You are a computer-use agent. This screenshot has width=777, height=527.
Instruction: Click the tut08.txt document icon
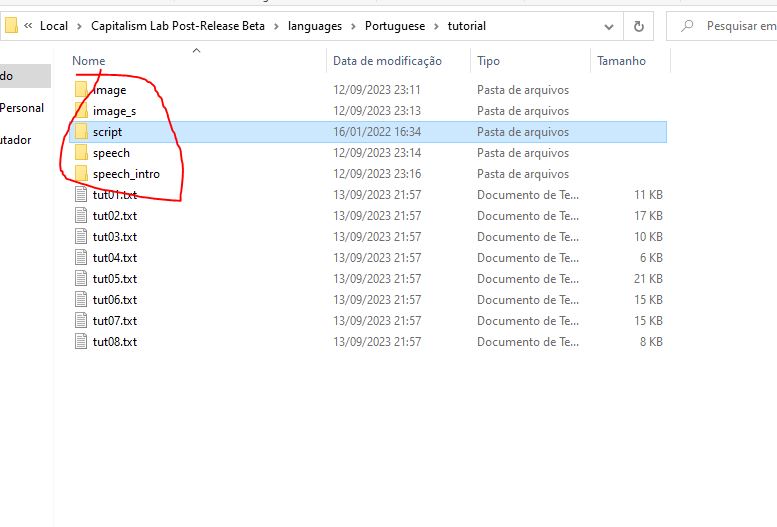click(81, 341)
